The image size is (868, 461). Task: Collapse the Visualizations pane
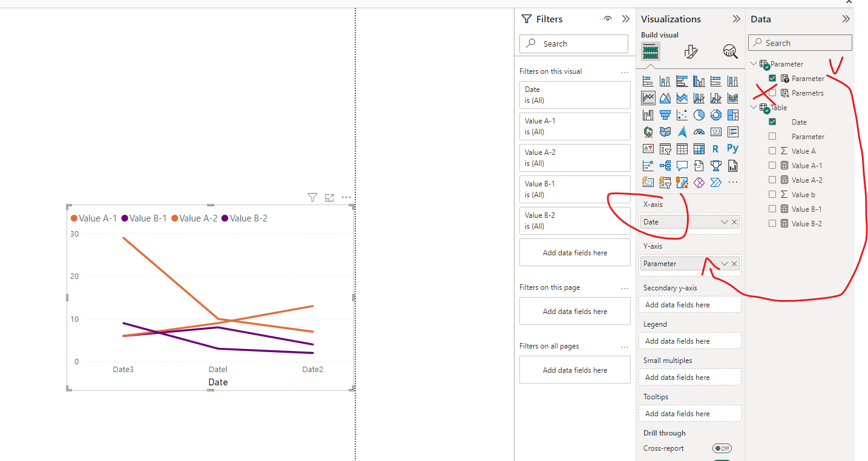737,19
